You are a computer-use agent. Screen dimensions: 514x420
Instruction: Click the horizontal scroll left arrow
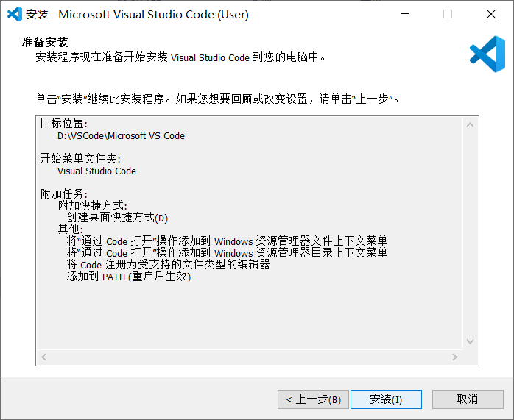click(43, 357)
